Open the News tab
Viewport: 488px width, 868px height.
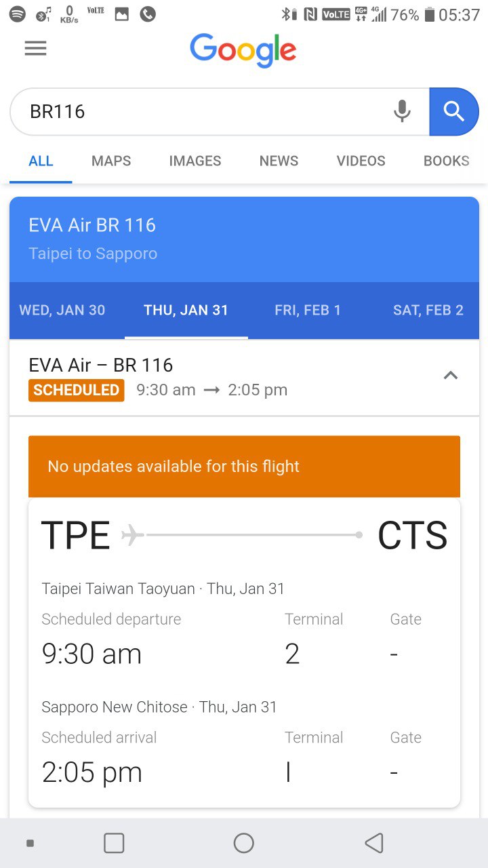pos(279,161)
